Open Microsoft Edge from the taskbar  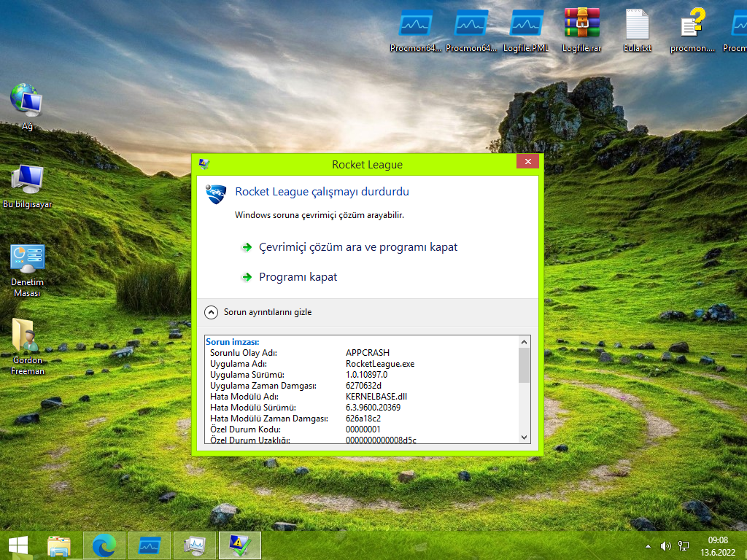[x=104, y=545]
